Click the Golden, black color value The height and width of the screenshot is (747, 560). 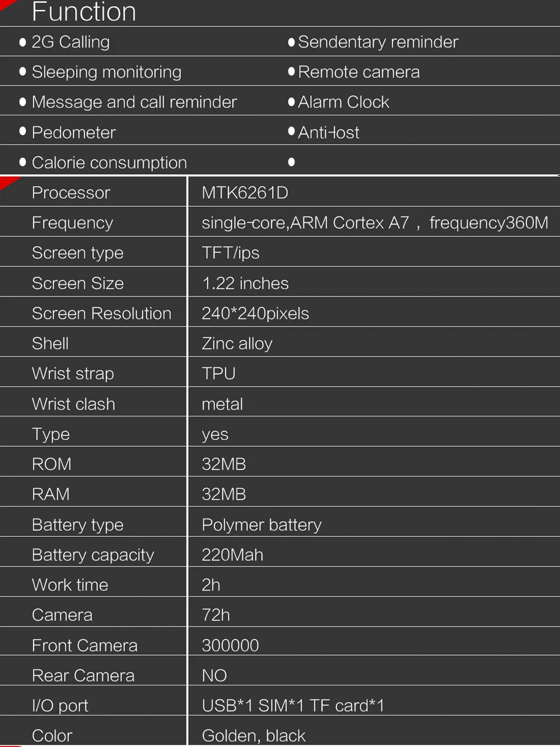point(254,735)
